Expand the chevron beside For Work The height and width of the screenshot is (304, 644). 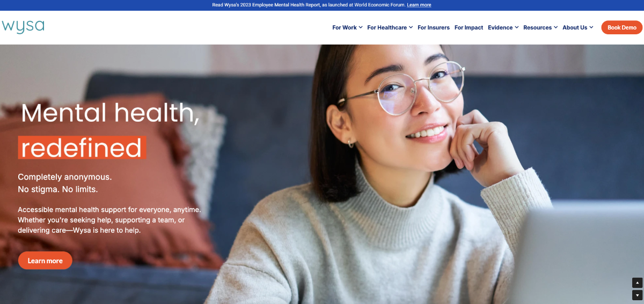tap(361, 27)
